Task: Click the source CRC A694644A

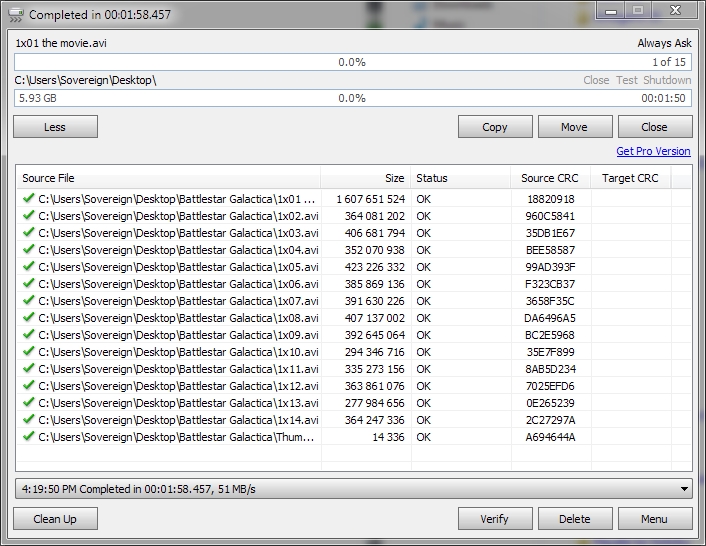Action: (550, 437)
